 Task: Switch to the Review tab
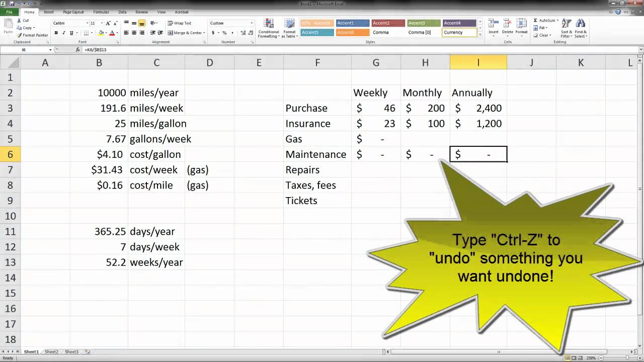coord(142,12)
